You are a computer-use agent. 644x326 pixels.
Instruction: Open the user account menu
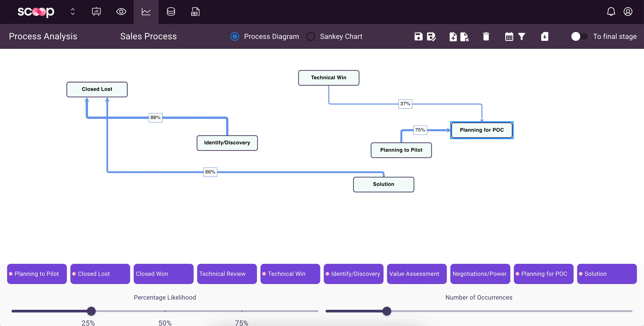(x=628, y=12)
